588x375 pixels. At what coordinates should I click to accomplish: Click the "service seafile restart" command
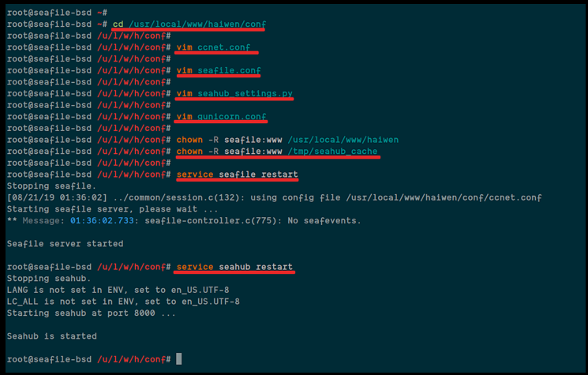click(x=237, y=174)
